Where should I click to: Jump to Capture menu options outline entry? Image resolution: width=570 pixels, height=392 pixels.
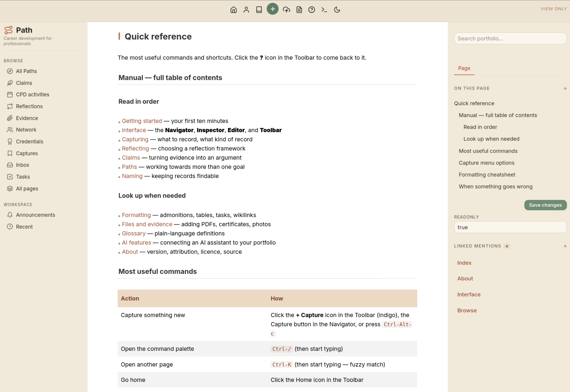point(486,163)
